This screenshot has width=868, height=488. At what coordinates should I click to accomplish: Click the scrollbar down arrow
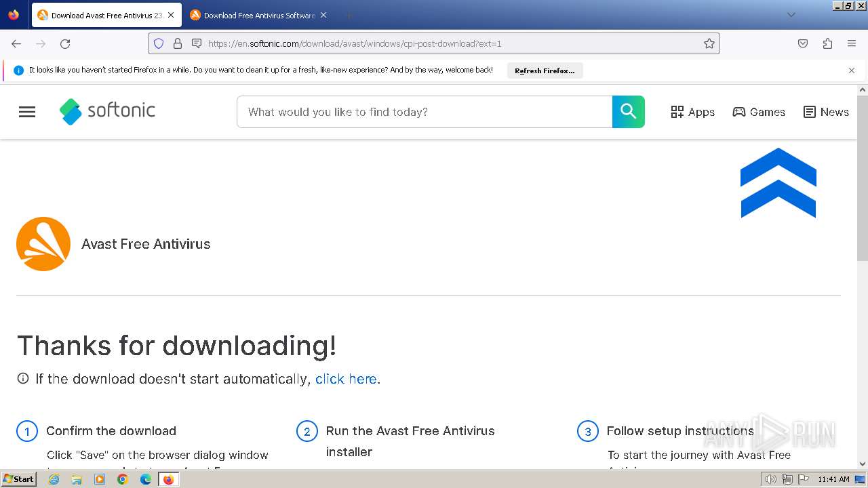863,464
